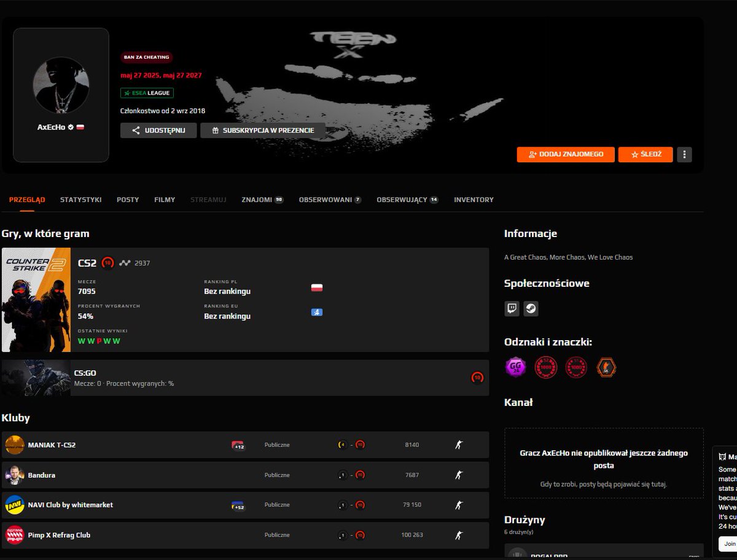737x560 pixels.
Task: Click the member count 7687
Action: tap(412, 475)
